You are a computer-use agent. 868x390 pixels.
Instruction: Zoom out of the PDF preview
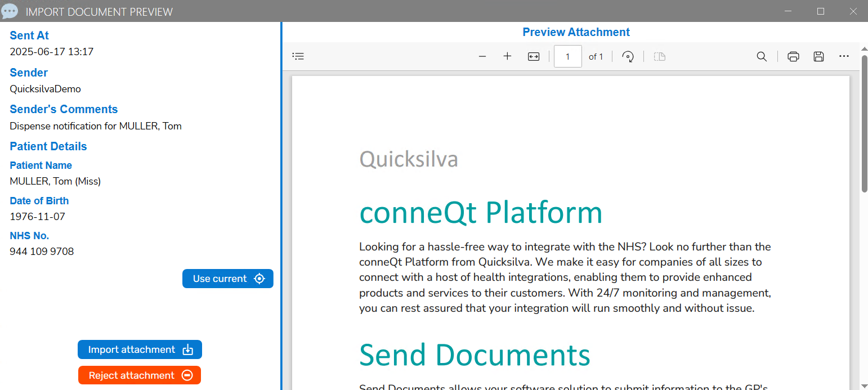pyautogui.click(x=482, y=56)
